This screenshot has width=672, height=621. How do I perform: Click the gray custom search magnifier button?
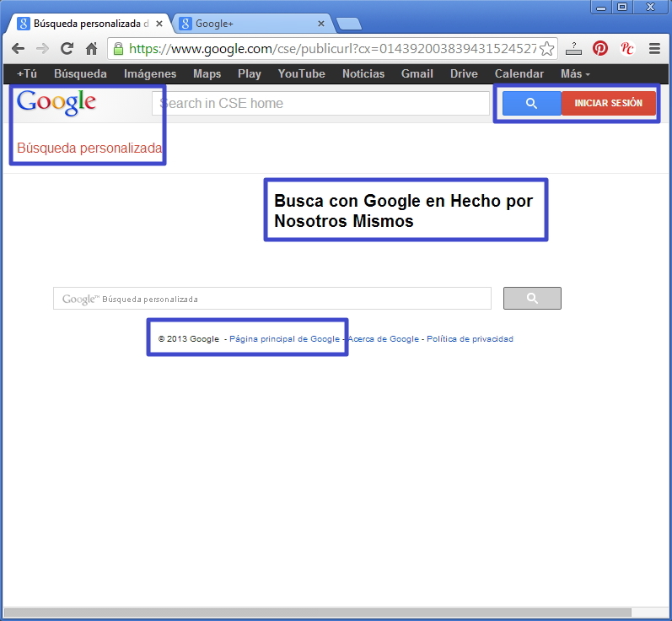pos(532,298)
